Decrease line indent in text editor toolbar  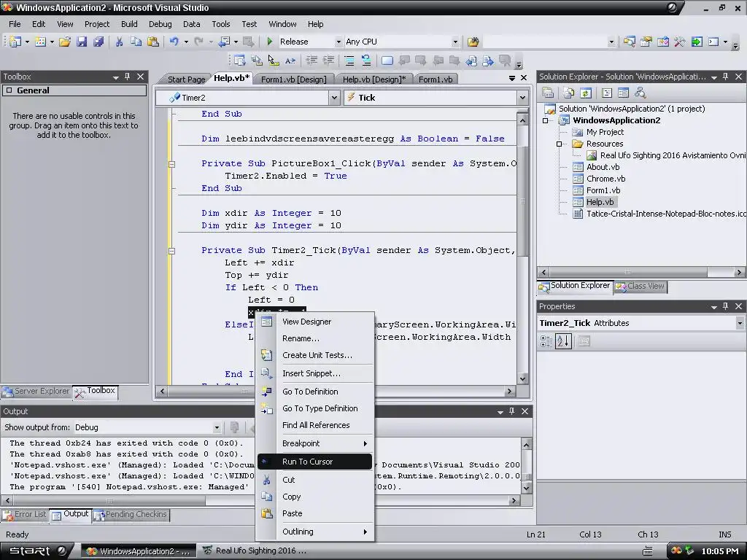click(311, 61)
